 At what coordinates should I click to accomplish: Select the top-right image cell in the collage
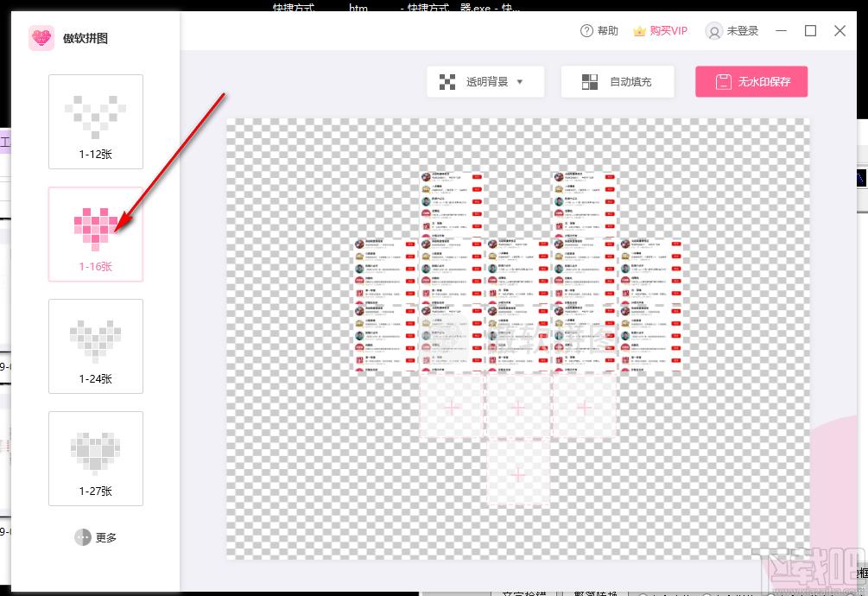tap(585, 203)
